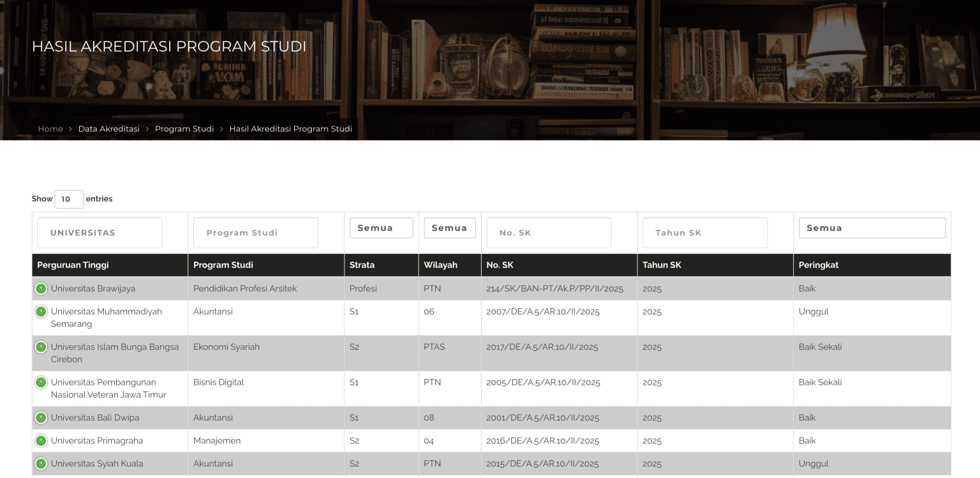Click the Program Studi filter input

tap(255, 233)
